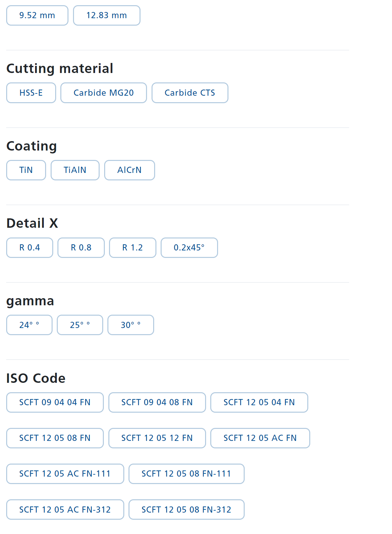
Task: Set gamma angle to 25°
Action: click(80, 325)
